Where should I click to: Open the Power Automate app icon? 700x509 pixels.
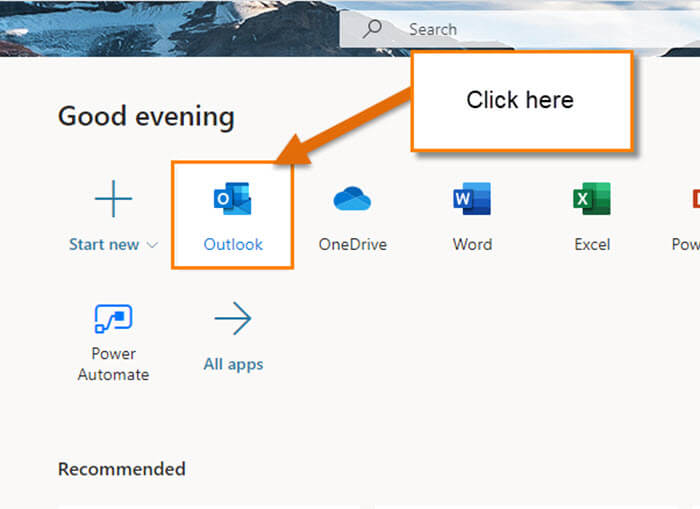pos(113,318)
